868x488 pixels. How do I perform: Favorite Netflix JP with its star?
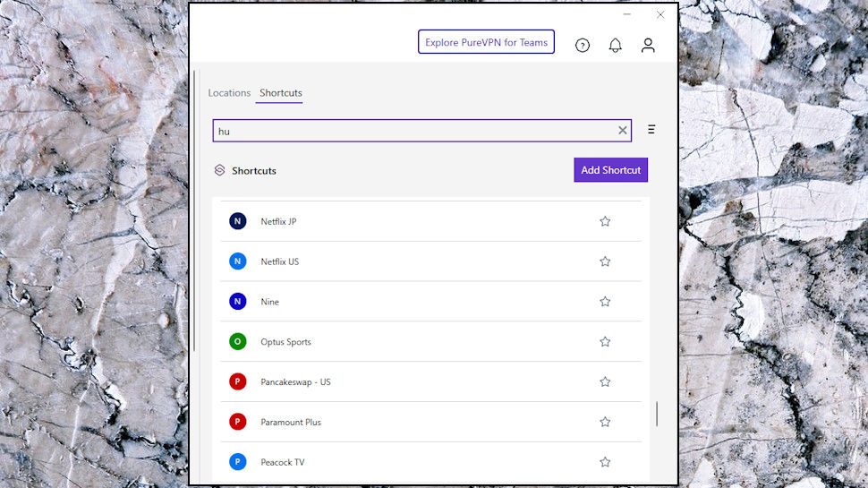605,221
